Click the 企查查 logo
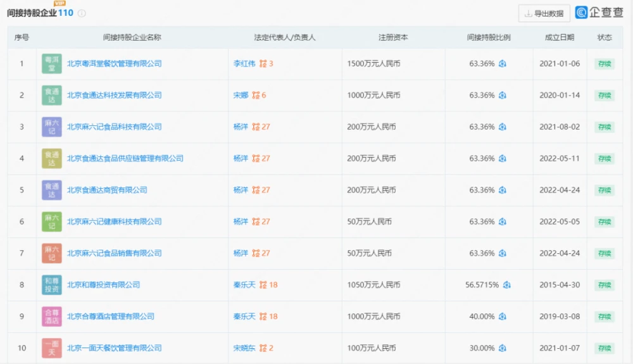The width and height of the screenshot is (633, 364). click(x=599, y=13)
